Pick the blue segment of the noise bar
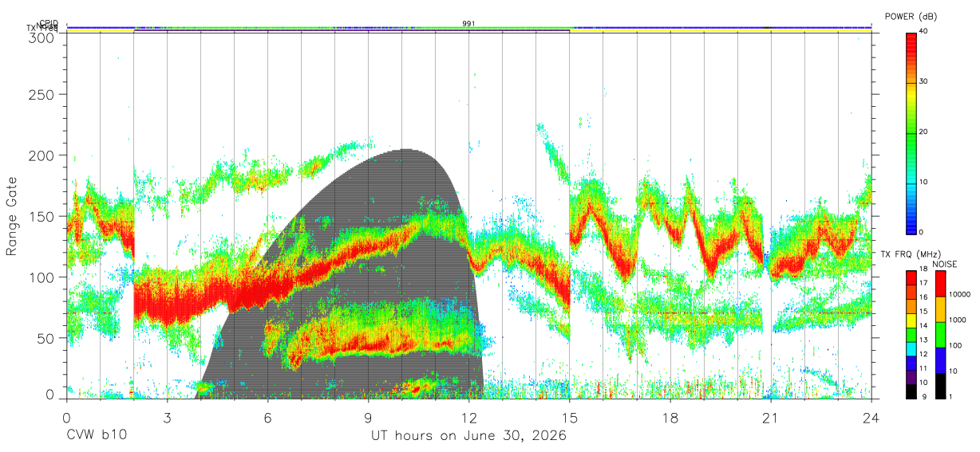The height and width of the screenshot is (452, 980). tap(940, 360)
